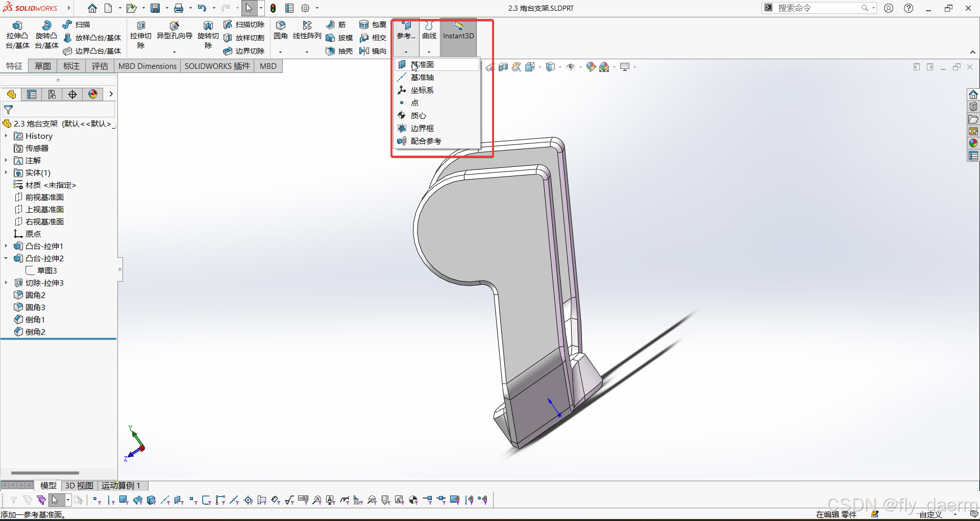Select 草图3 in the feature tree
Image resolution: width=980 pixels, height=521 pixels.
click(41, 271)
